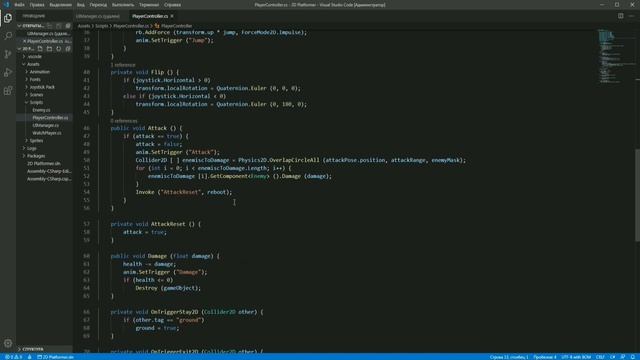Click the code minimap overview
This screenshot has height=360, width=640.
tap(616, 57)
